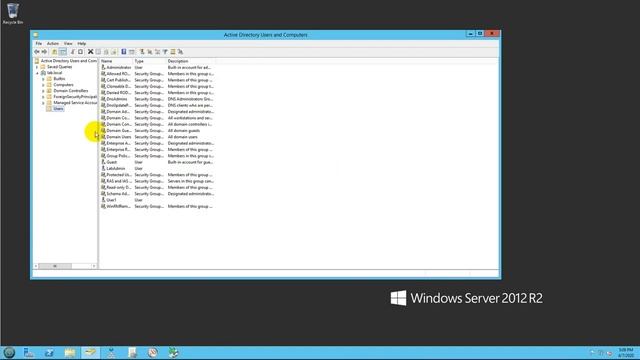640x360 pixels.
Task: Click the Find objects icon in toolbar
Action: tap(173, 52)
